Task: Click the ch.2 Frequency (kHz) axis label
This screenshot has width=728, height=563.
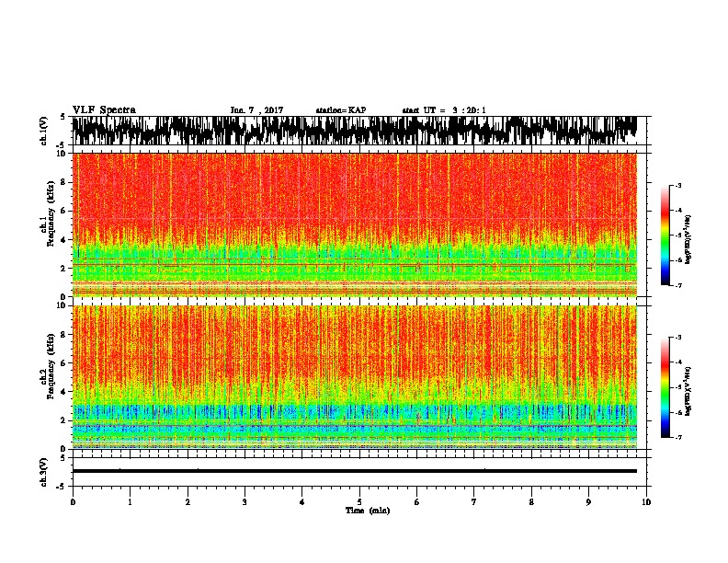Action: (47, 367)
